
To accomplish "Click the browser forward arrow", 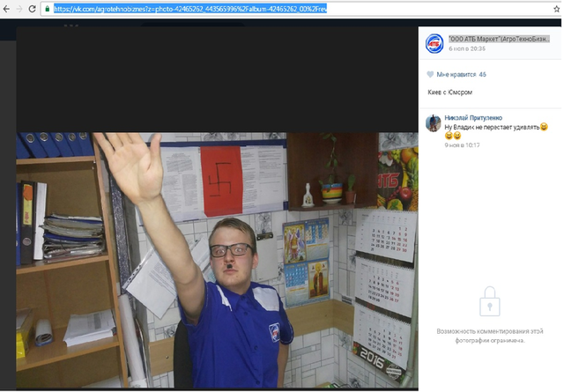I will [19, 9].
